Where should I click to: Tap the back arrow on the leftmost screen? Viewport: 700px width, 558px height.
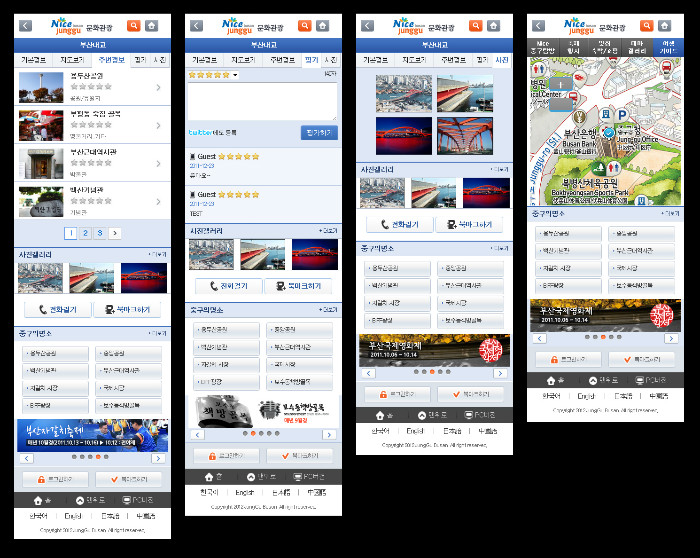25,26
